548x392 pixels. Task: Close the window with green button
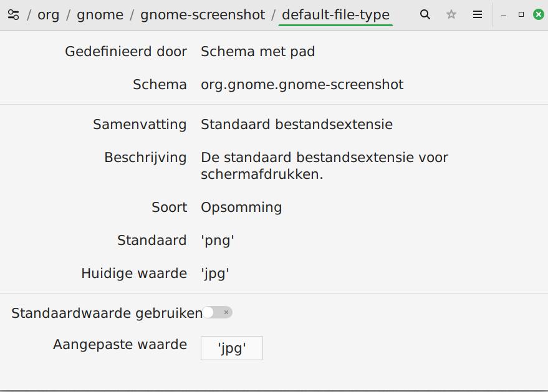(x=539, y=14)
